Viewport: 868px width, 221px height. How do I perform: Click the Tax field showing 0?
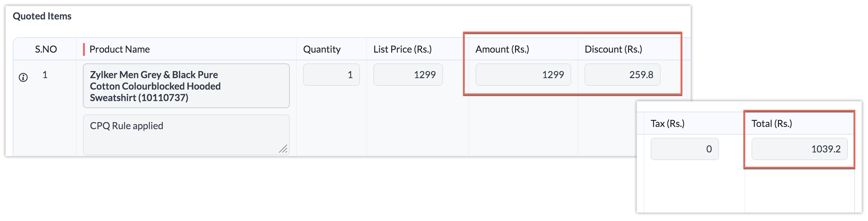pyautogui.click(x=685, y=149)
